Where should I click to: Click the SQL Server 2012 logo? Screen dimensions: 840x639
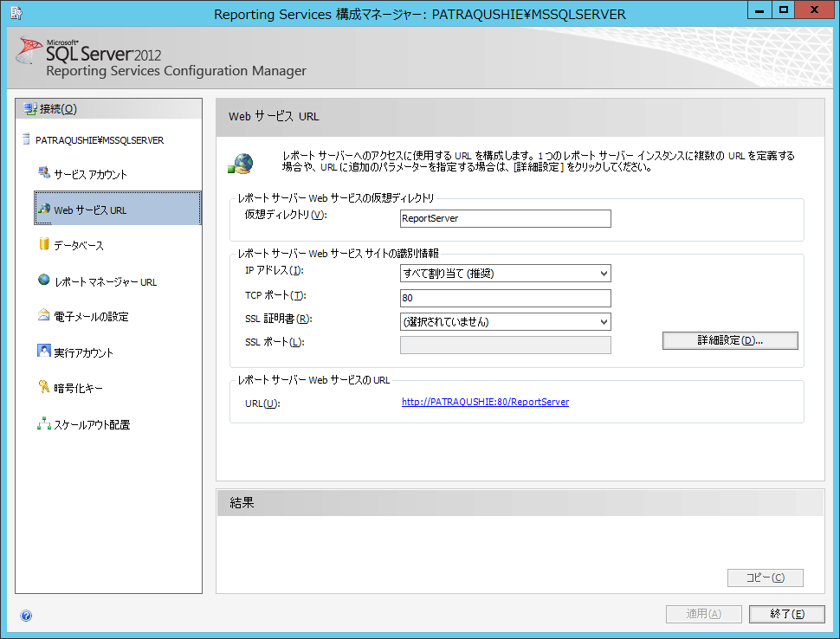point(88,51)
